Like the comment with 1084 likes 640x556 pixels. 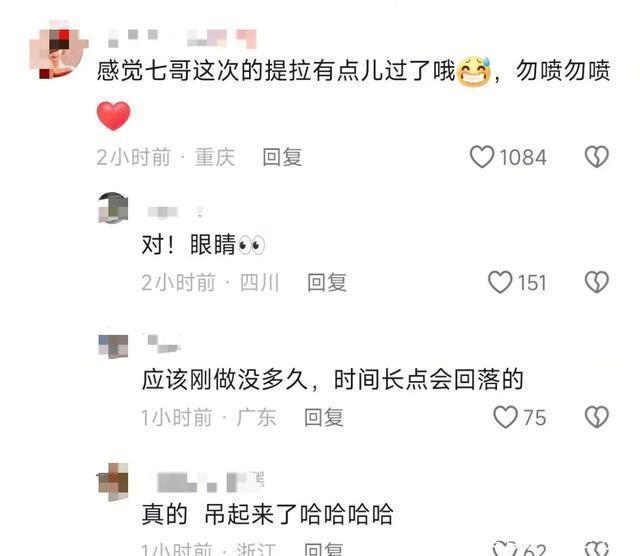(x=482, y=157)
